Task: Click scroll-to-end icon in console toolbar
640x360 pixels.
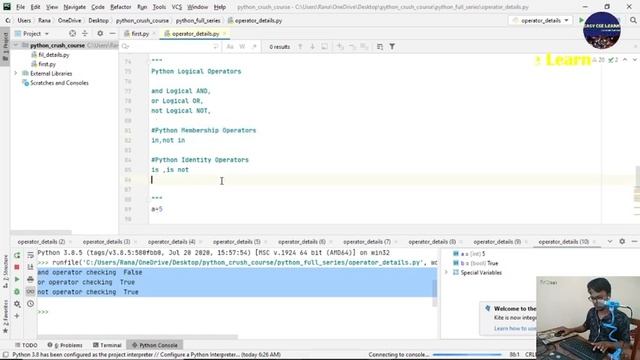Action: (x=30, y=267)
